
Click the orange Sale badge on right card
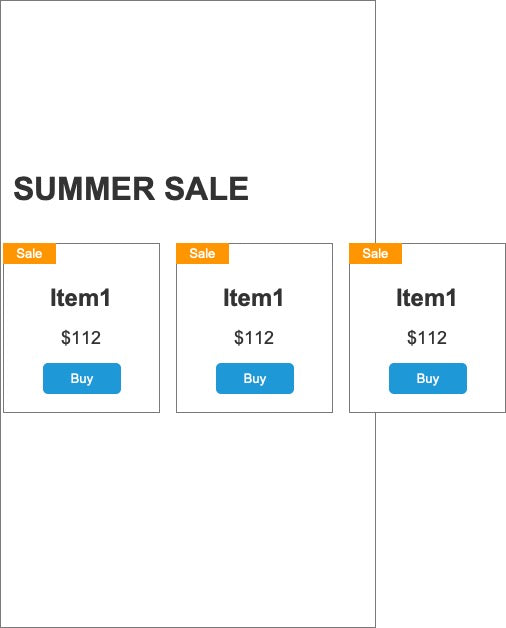pyautogui.click(x=376, y=254)
